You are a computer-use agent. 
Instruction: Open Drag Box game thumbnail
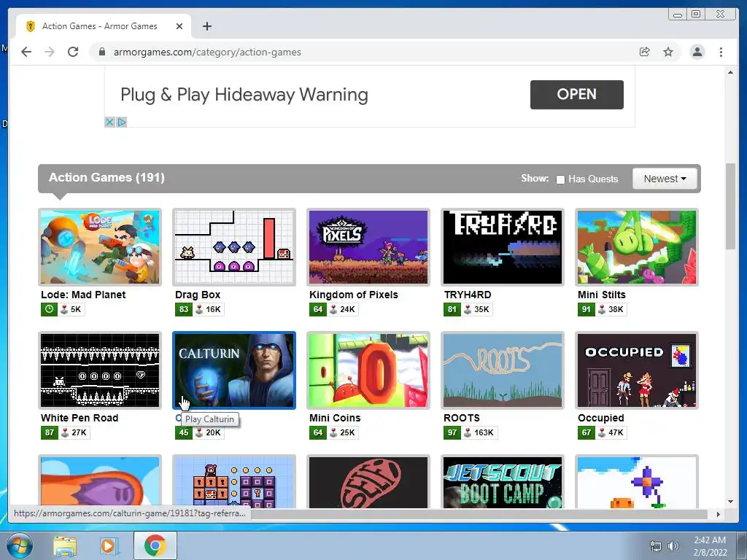point(234,247)
